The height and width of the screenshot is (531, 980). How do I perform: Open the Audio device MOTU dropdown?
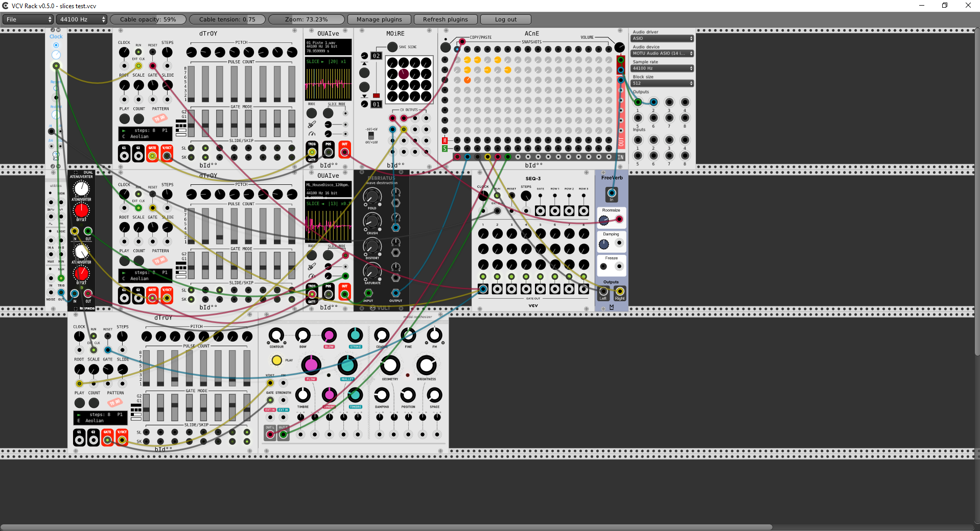click(x=662, y=53)
